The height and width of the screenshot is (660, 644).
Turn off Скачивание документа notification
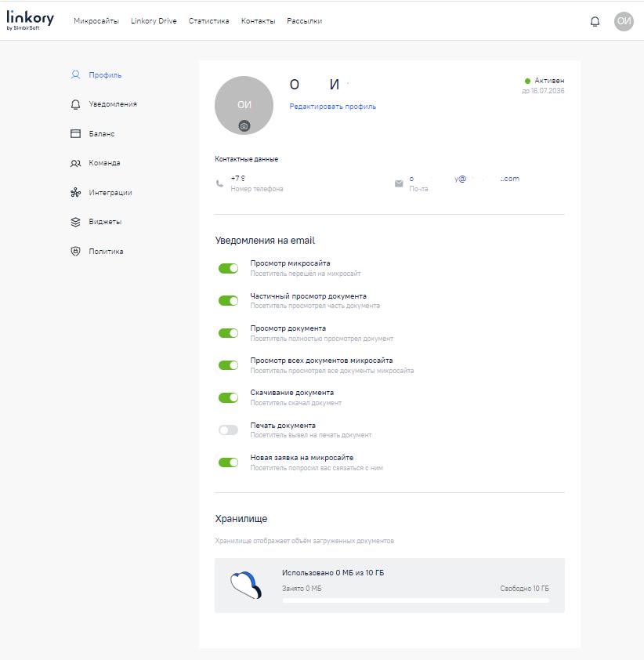click(228, 397)
